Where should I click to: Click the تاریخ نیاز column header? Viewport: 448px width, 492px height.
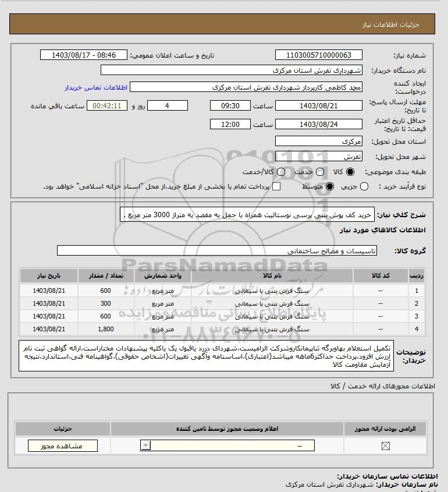click(x=49, y=275)
